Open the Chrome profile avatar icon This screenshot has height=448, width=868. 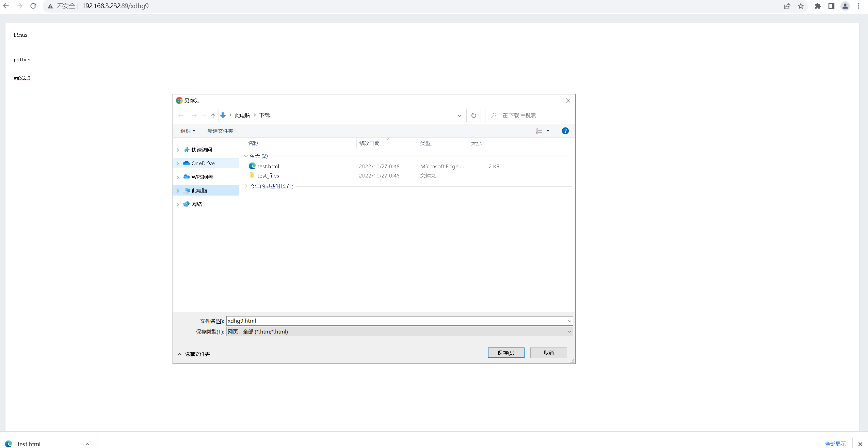[845, 6]
